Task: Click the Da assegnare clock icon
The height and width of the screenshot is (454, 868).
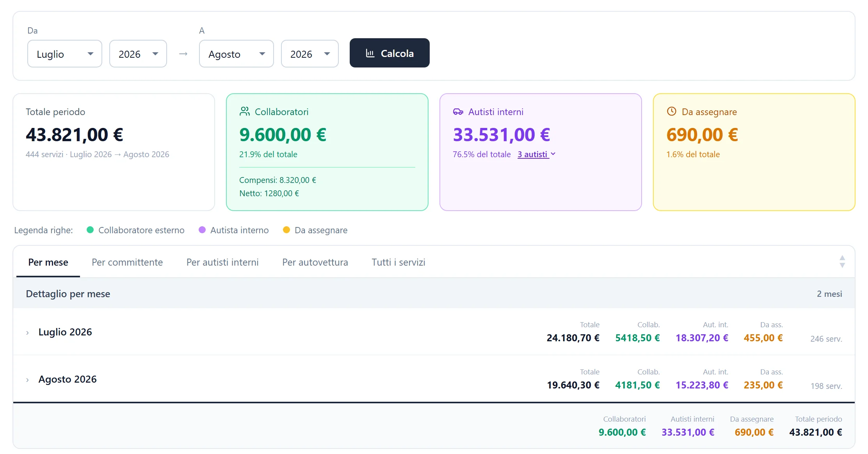Action: [671, 111]
